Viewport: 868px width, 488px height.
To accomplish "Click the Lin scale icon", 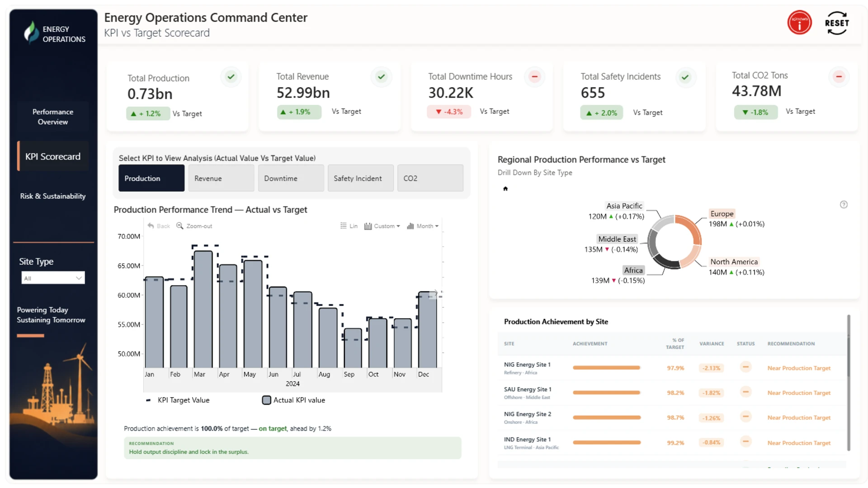I will [344, 225].
